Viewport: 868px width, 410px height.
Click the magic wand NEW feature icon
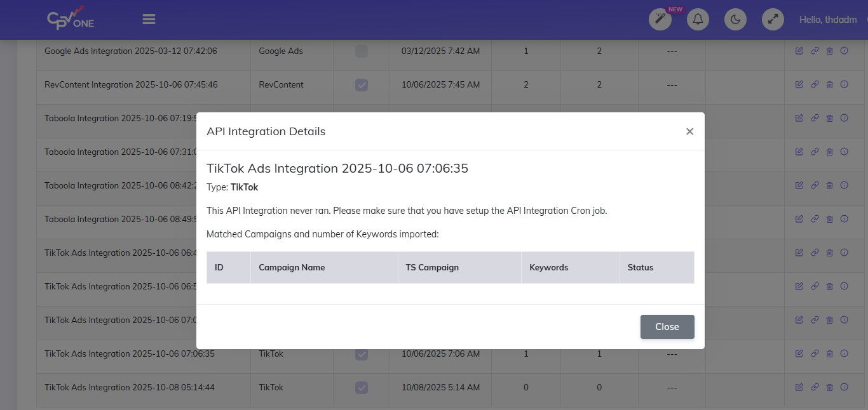point(660,19)
